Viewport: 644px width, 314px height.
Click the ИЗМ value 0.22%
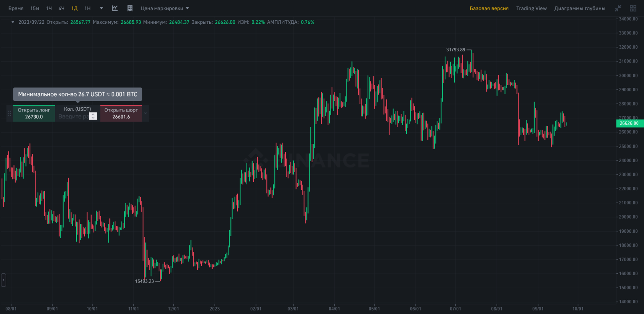click(x=258, y=22)
